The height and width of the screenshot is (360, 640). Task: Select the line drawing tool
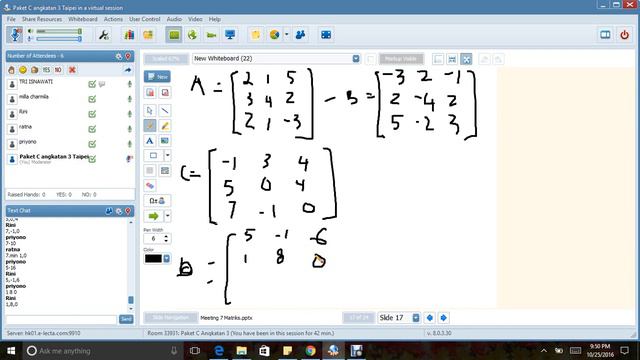(x=164, y=111)
